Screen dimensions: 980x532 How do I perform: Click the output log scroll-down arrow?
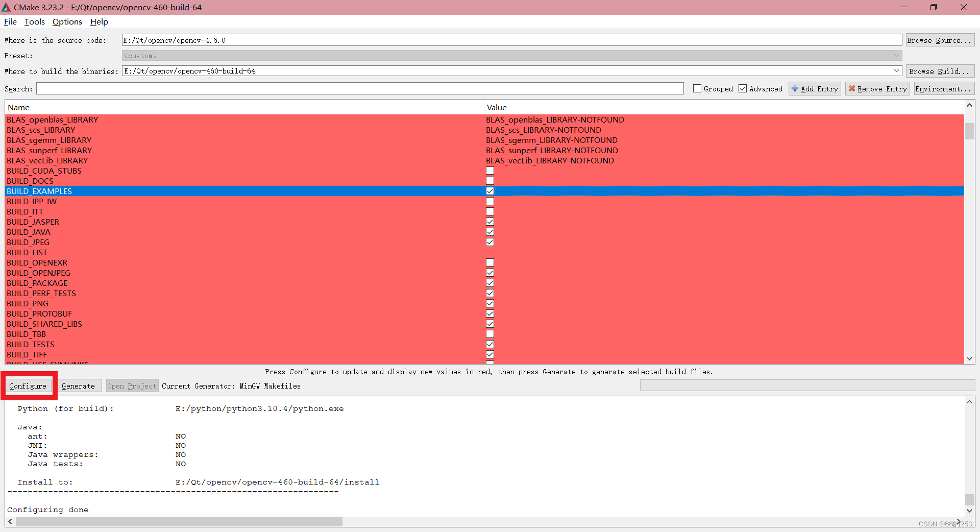[x=969, y=511]
